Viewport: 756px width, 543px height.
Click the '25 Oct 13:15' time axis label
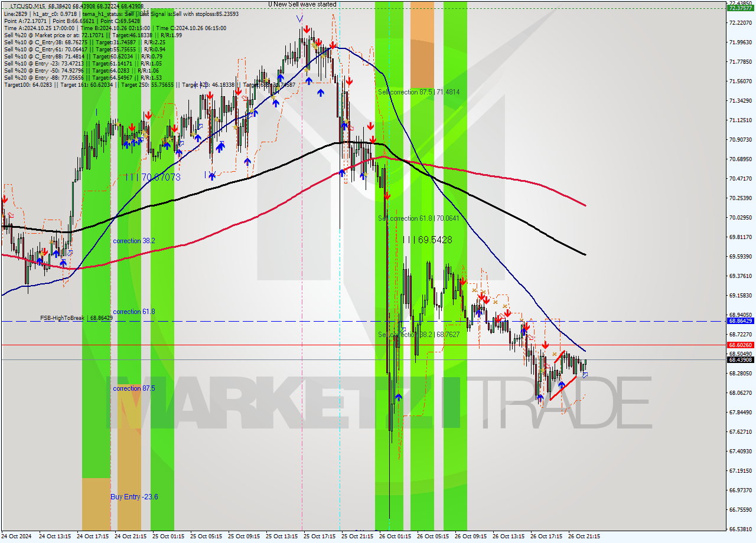[x=282, y=537]
